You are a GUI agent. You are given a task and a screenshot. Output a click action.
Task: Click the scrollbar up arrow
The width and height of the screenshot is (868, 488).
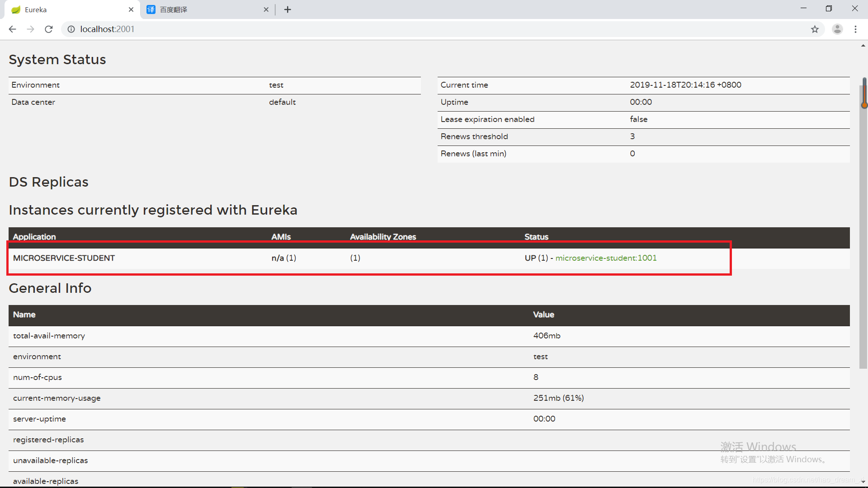click(863, 46)
